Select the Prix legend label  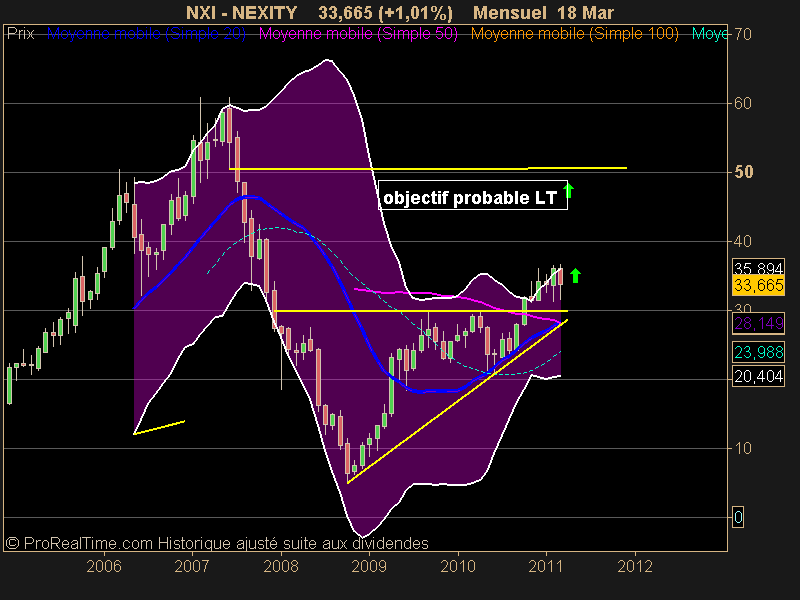21,34
